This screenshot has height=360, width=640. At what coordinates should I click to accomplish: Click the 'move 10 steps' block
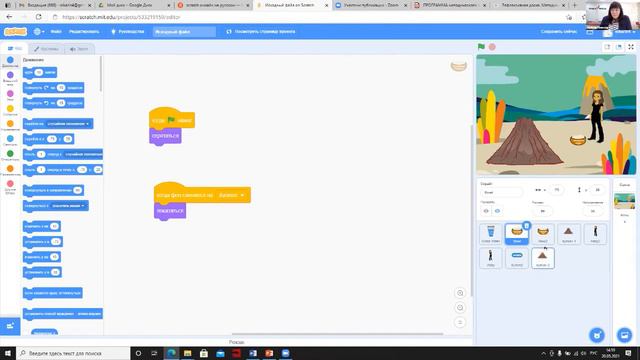[x=40, y=72]
